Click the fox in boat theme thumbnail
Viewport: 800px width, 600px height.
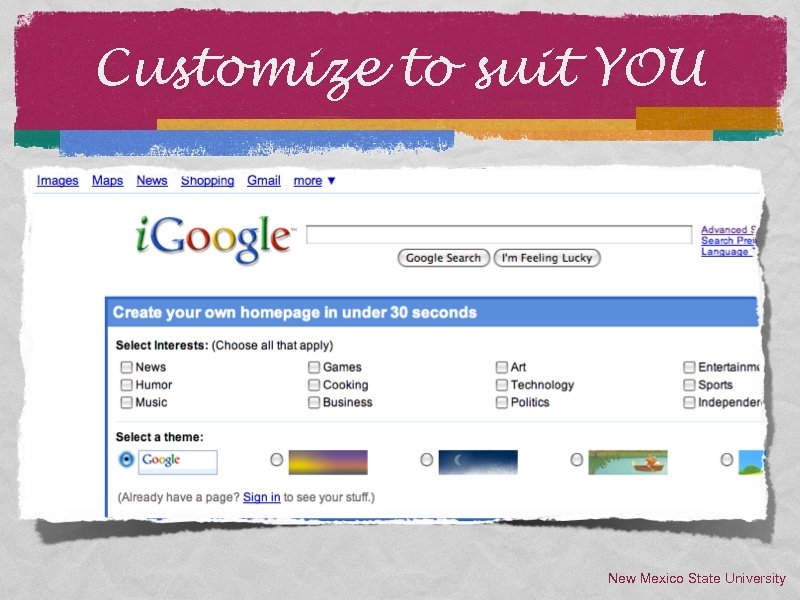[x=628, y=462]
